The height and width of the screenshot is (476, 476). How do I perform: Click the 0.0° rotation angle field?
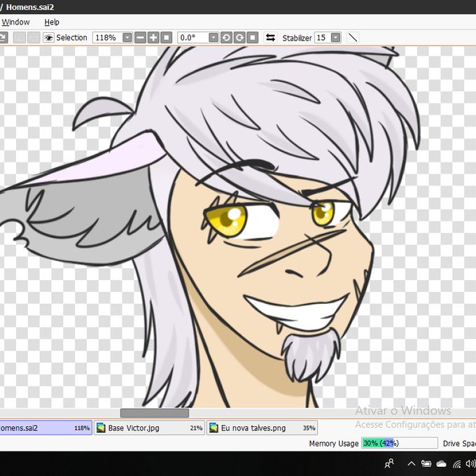[x=193, y=38]
